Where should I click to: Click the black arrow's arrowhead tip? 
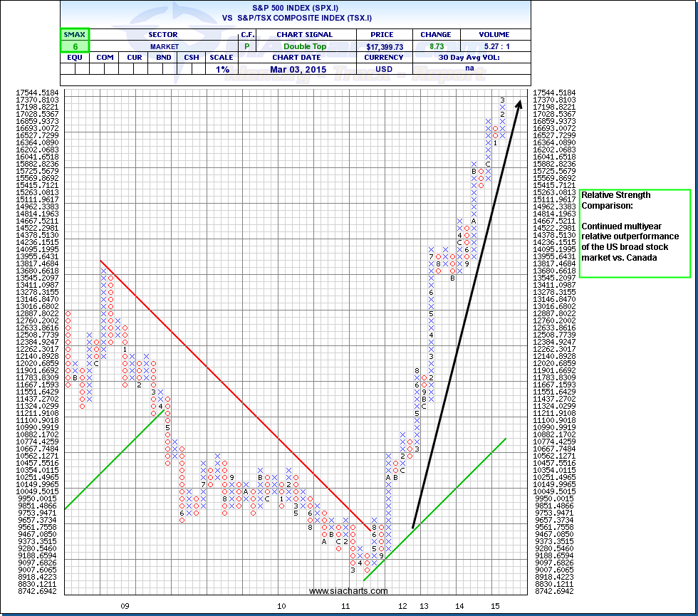[x=518, y=101]
